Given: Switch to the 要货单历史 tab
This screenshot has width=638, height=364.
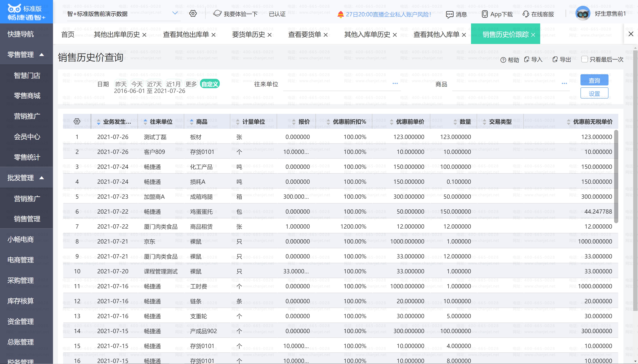Looking at the screenshot, I should (x=248, y=34).
